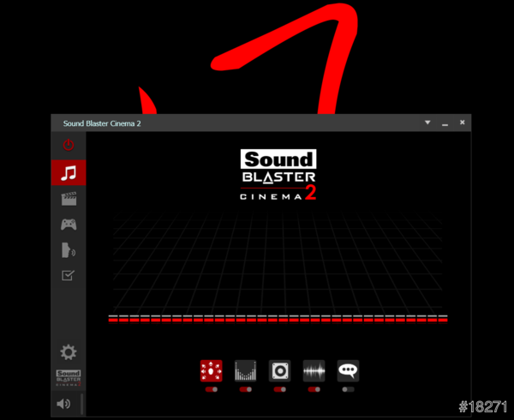This screenshot has height=420, width=514.
Task: Click the large Sound Blaster Cinema 2 logo
Action: 278,175
